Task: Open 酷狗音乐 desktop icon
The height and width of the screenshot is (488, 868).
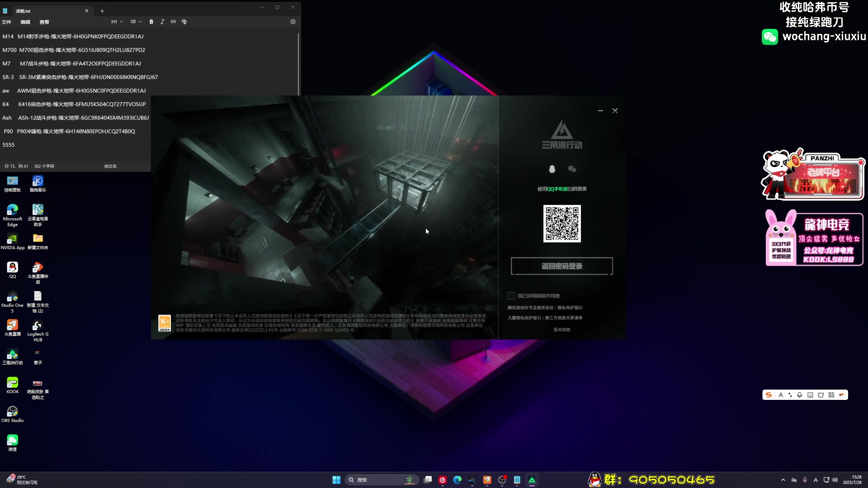Action: pos(38,184)
